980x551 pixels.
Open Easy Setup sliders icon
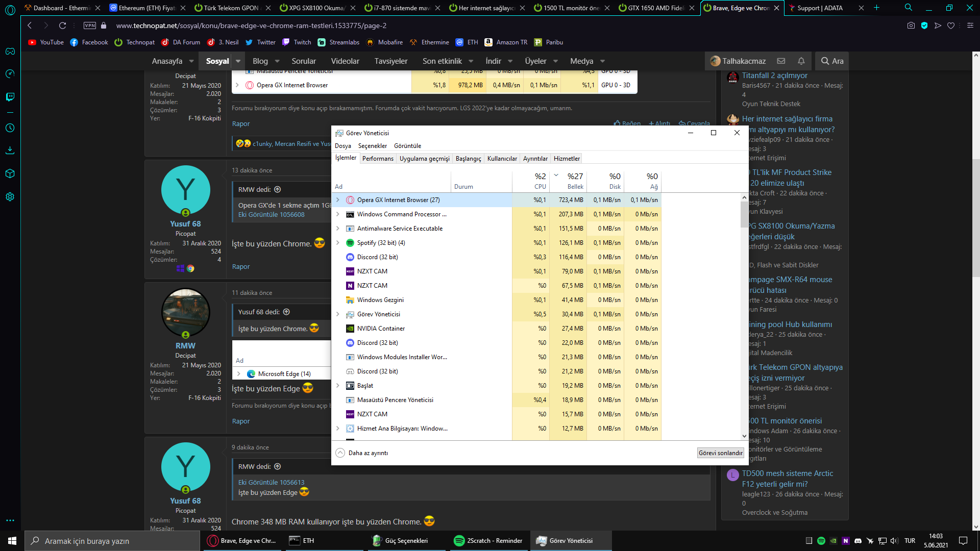pyautogui.click(x=970, y=26)
